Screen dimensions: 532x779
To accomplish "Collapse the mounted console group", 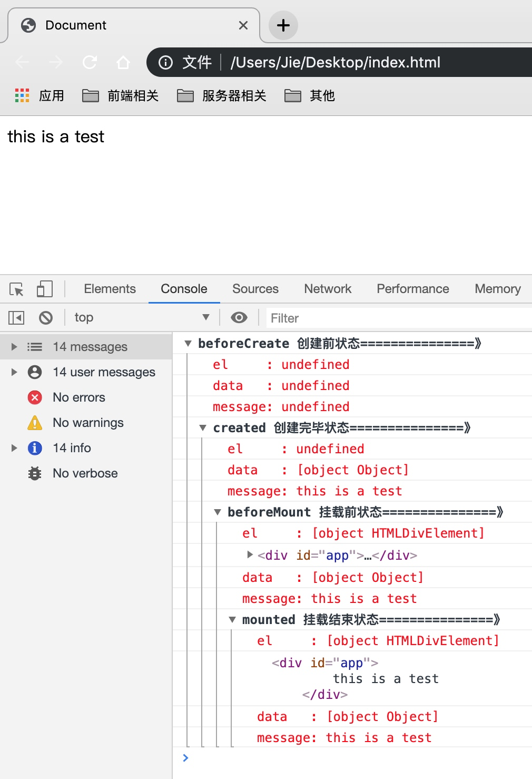I will point(232,620).
